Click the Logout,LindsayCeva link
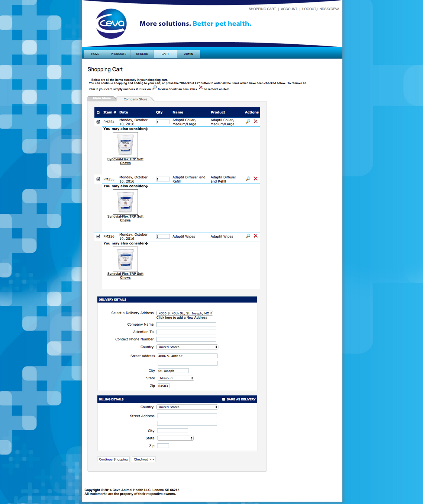 (x=321, y=9)
